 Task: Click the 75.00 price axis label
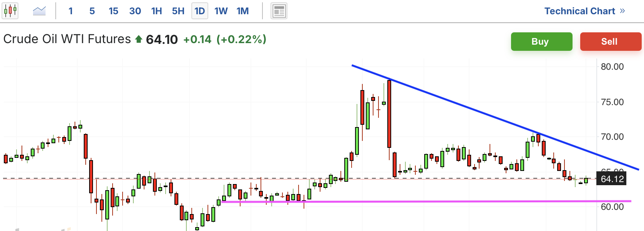[x=612, y=102]
